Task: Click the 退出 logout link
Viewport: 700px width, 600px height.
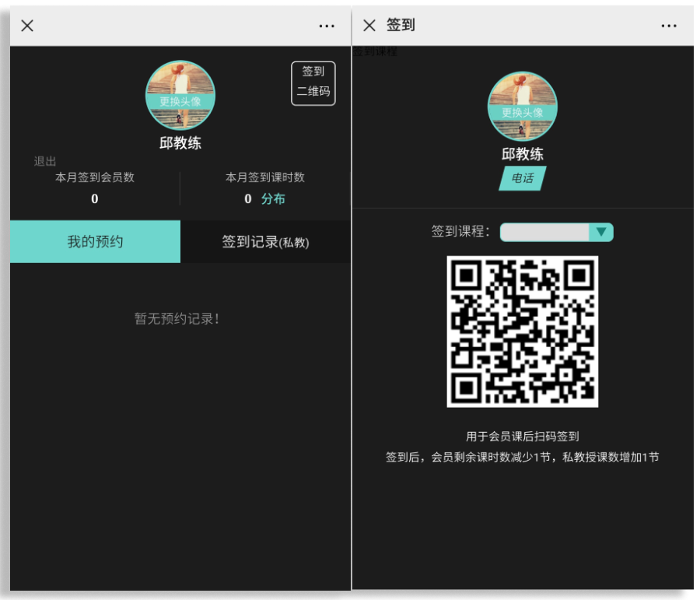Action: [45, 161]
